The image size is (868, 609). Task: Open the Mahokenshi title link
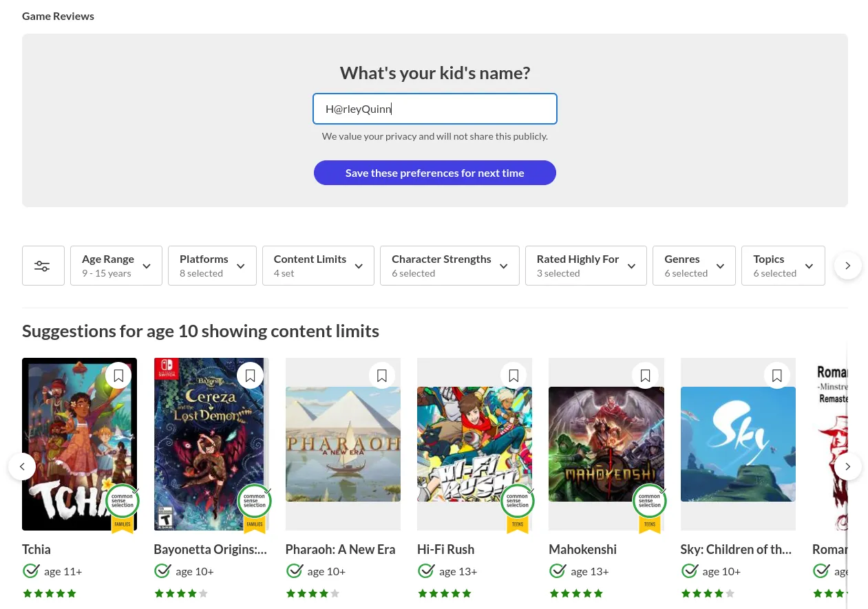(x=582, y=549)
